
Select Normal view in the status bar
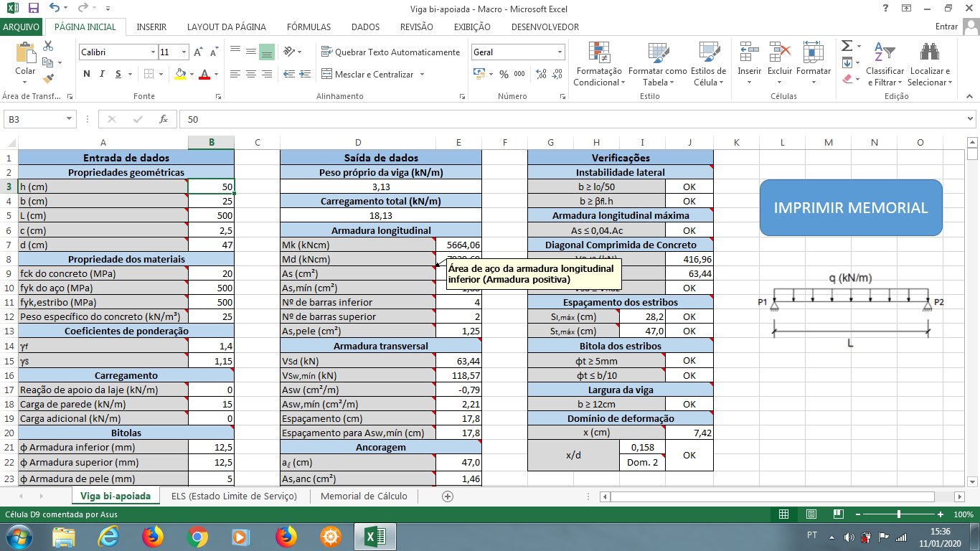(784, 514)
